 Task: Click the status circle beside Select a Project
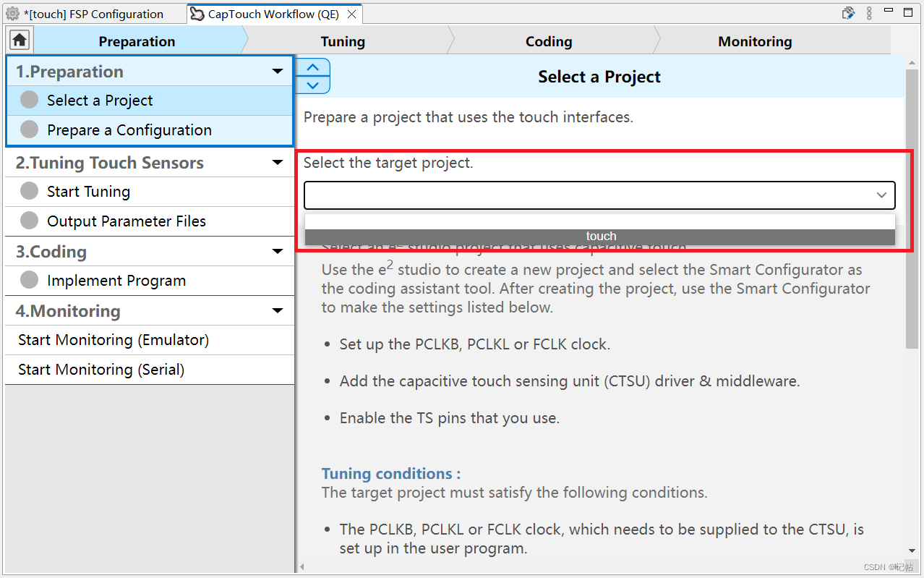tap(29, 100)
